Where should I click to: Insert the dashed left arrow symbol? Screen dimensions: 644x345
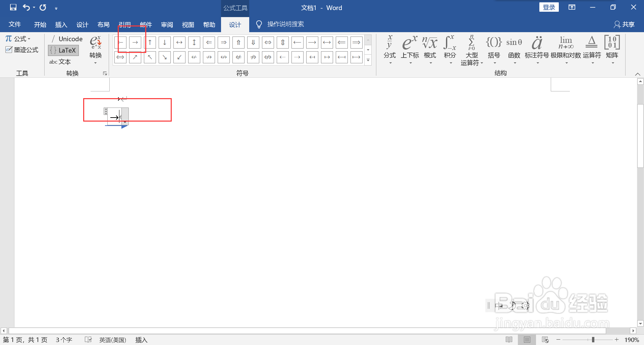click(283, 57)
